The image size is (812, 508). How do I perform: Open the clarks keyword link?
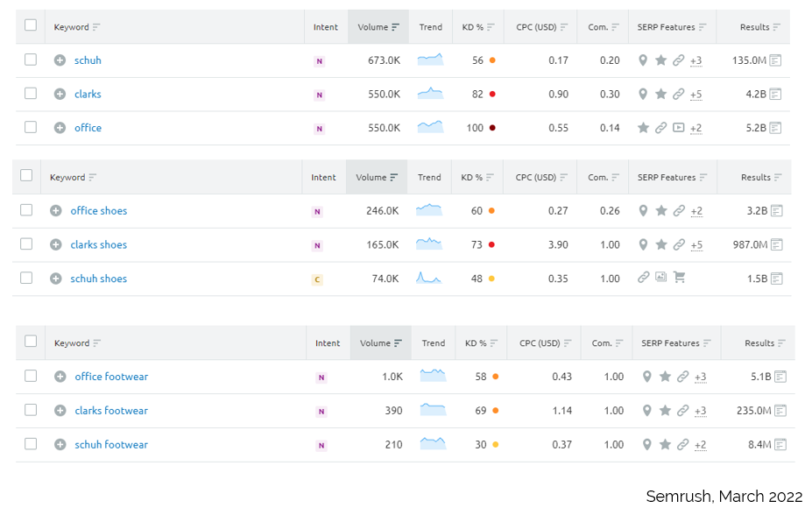point(88,94)
